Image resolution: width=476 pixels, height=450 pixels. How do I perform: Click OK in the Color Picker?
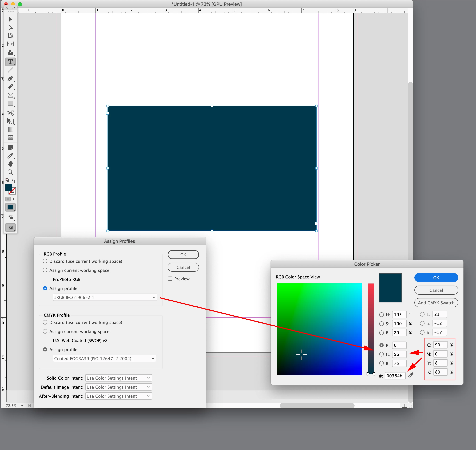[x=436, y=278]
